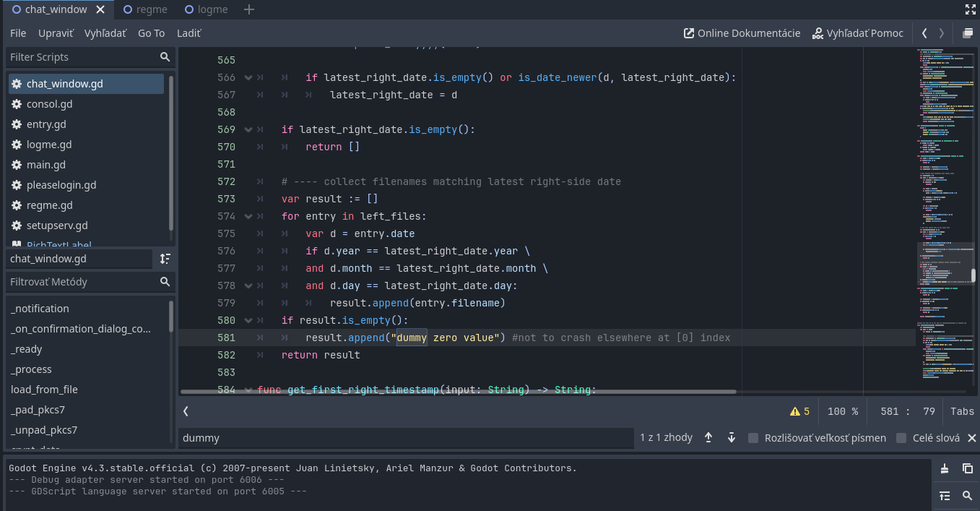Screen dimensions: 980x511
Task: Open Online Dokumentácie
Action: [x=742, y=33]
